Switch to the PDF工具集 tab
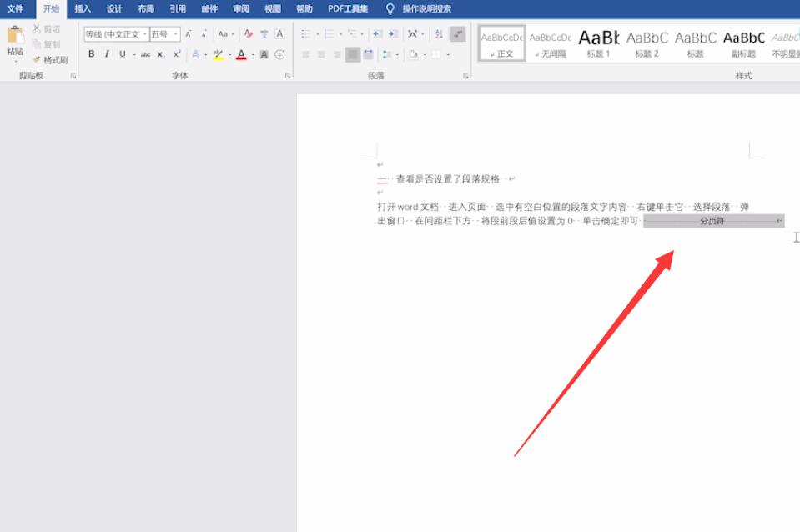Viewport: 800px width, 532px height. (x=348, y=8)
